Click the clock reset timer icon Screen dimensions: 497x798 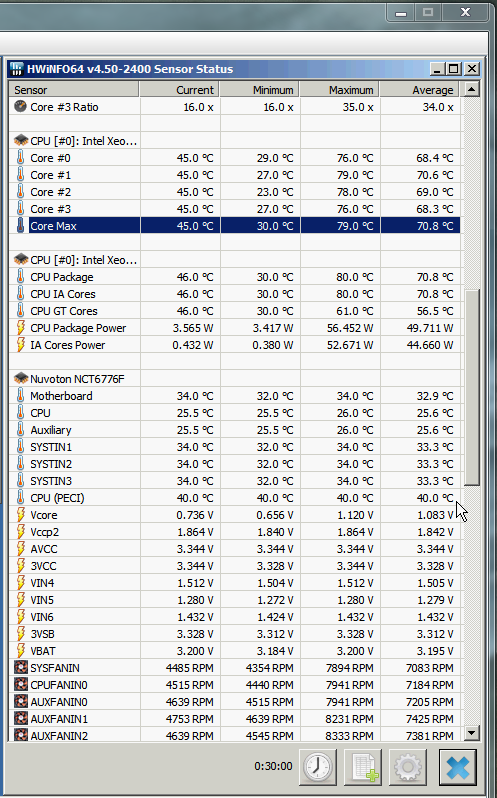319,766
